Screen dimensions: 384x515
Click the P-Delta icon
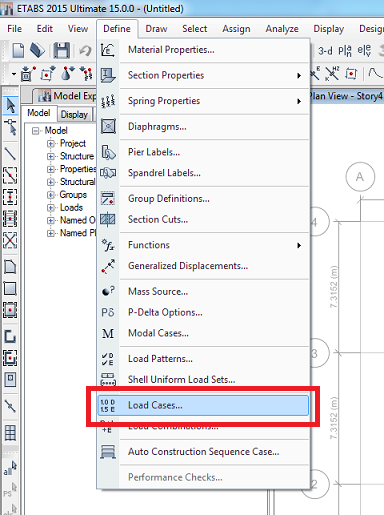[x=108, y=312]
